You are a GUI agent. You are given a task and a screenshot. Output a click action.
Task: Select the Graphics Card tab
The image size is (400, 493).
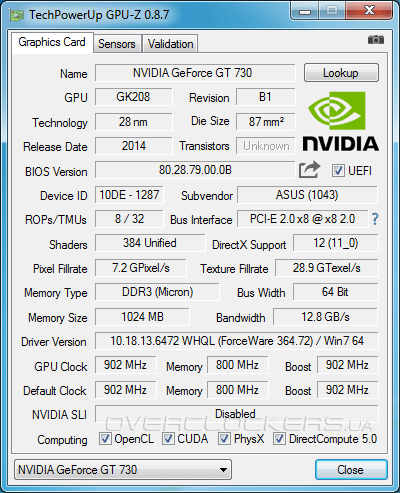pos(52,42)
